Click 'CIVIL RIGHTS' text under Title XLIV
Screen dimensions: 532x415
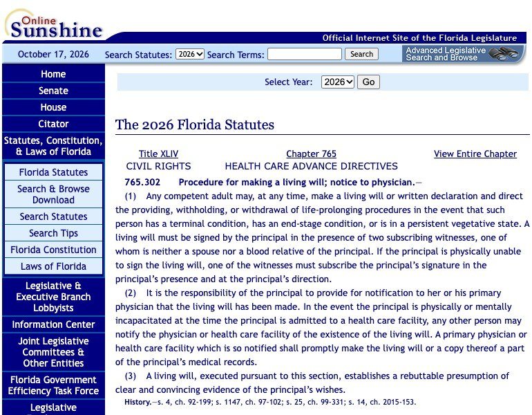[158, 166]
